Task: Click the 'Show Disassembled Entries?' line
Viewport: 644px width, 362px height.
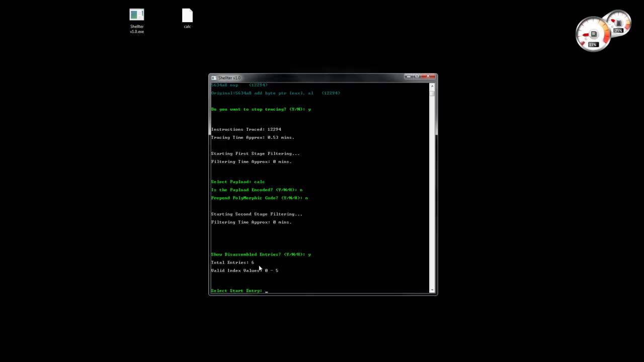Action: pyautogui.click(x=261, y=254)
